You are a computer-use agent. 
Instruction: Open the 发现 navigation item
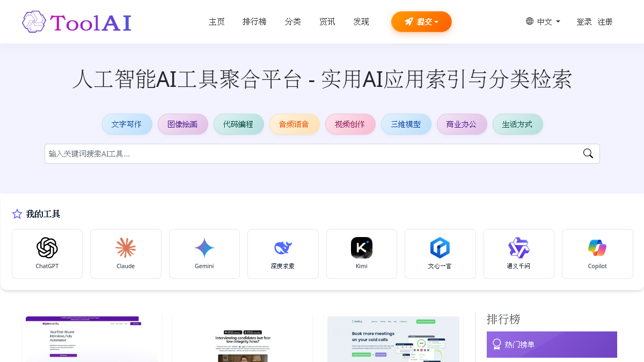tap(361, 21)
